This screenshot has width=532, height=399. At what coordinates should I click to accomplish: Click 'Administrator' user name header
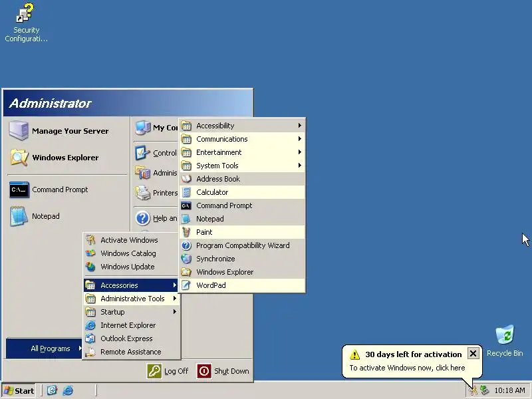point(51,103)
